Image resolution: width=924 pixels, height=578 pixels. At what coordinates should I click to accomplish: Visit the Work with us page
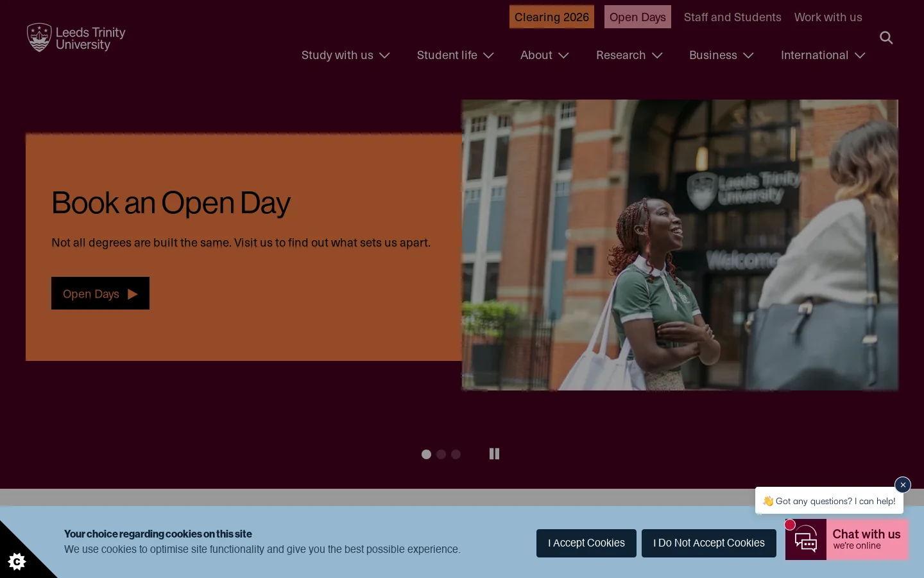tap(828, 17)
